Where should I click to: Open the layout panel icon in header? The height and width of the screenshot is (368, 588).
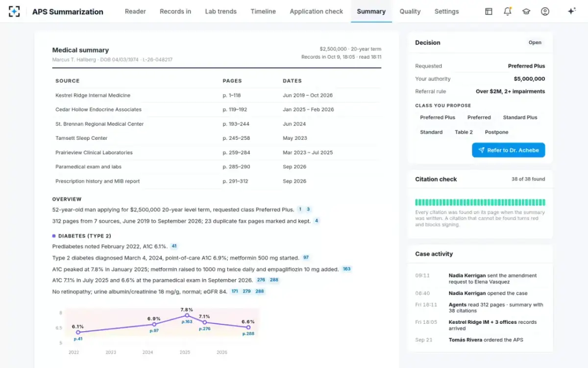point(489,11)
